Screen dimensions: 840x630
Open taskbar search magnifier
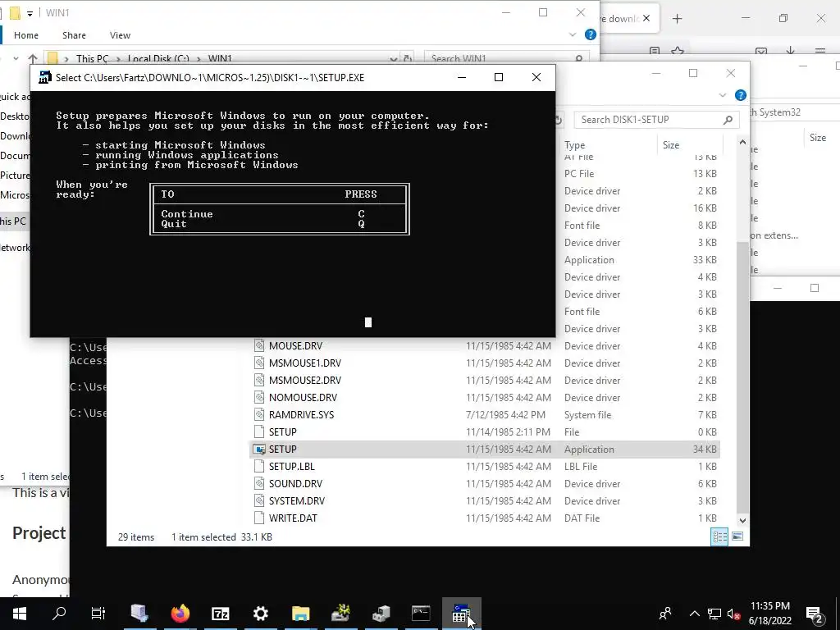pos(59,614)
